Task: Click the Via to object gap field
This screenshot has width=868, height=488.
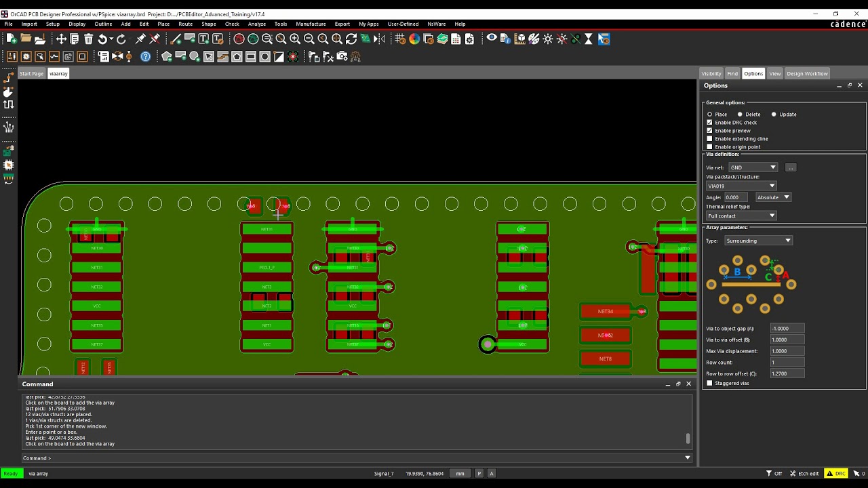Action: coord(787,329)
